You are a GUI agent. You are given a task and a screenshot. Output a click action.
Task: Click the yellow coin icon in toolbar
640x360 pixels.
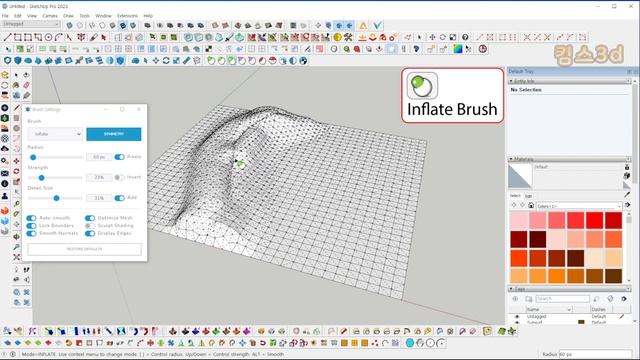[338, 37]
